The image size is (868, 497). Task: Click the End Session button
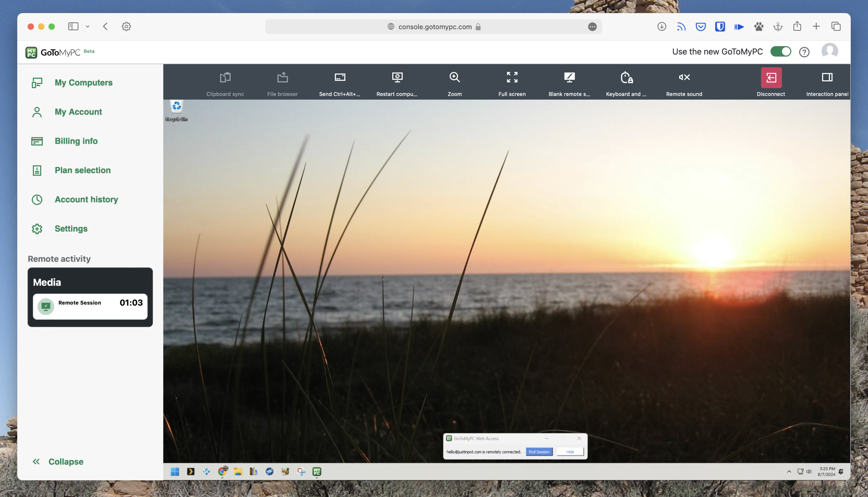click(x=539, y=452)
